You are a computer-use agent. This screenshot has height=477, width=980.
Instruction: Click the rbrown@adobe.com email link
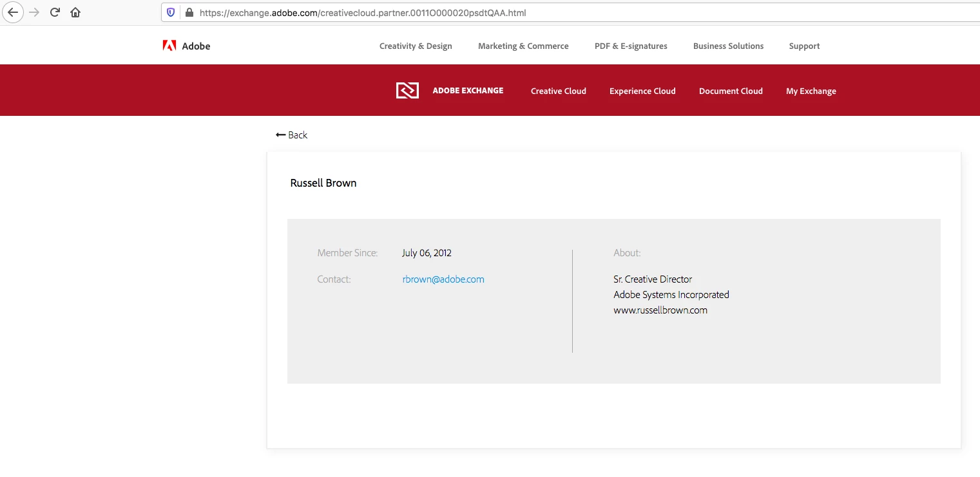tap(443, 279)
